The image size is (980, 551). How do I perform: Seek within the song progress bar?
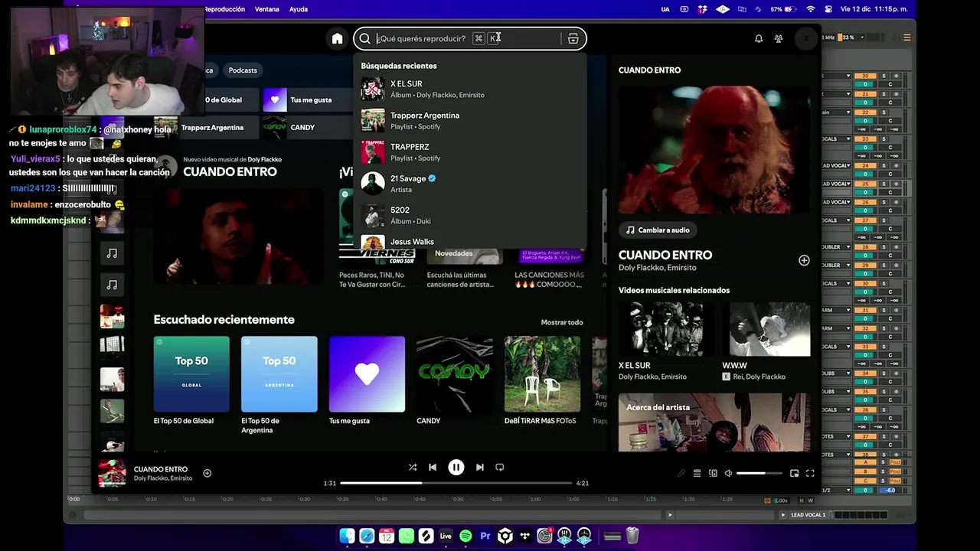click(456, 483)
